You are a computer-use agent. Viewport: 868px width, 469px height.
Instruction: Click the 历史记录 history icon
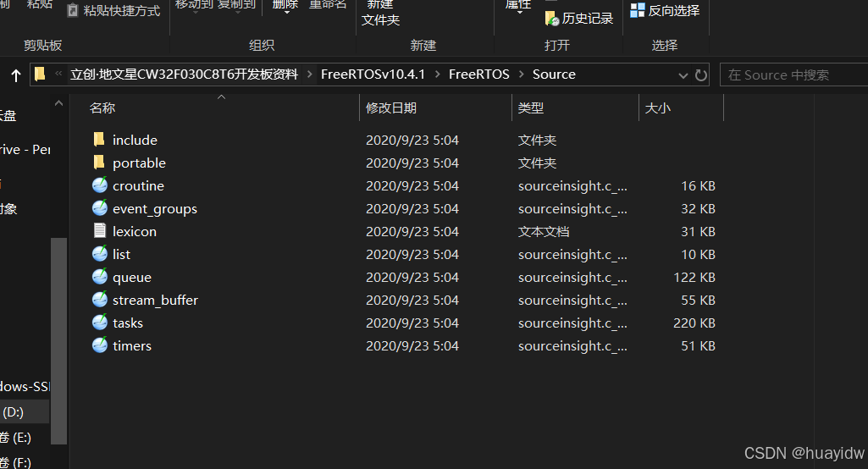tap(552, 19)
